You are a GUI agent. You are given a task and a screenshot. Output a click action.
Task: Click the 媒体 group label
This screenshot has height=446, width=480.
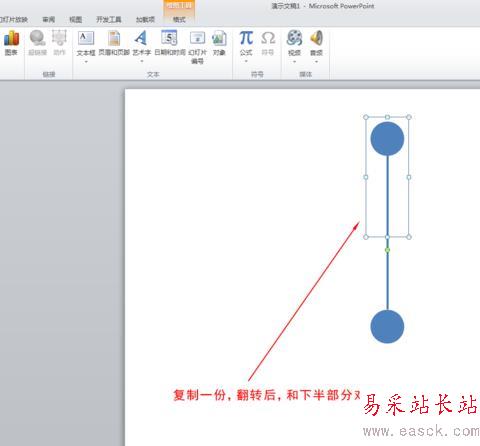pos(306,74)
